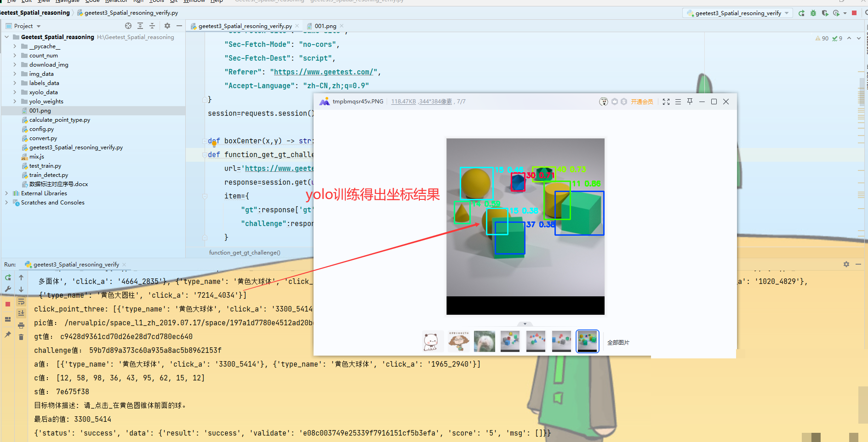The height and width of the screenshot is (442, 868).
Task: Select the currently highlighted last thumbnail
Action: pyautogui.click(x=587, y=341)
